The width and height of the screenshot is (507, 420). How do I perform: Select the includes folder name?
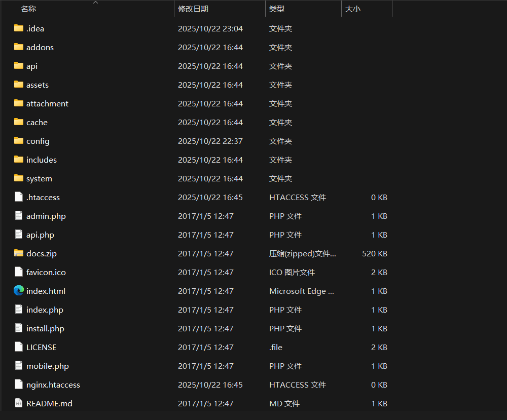tap(42, 160)
